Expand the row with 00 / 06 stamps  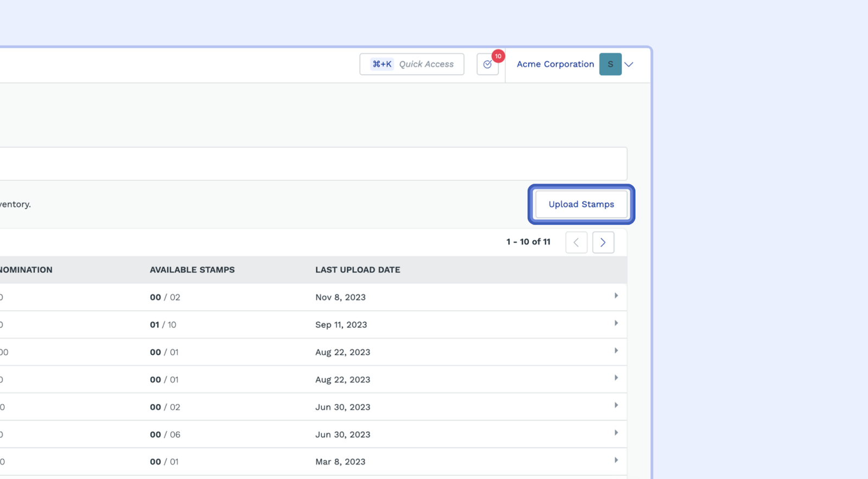click(x=616, y=433)
